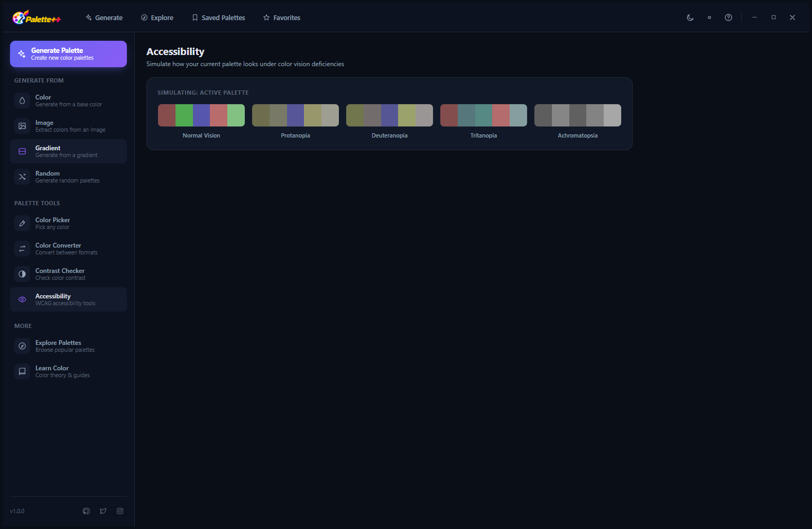This screenshot has width=812, height=529.
Task: Switch to Saved Palettes tab
Action: pos(218,17)
